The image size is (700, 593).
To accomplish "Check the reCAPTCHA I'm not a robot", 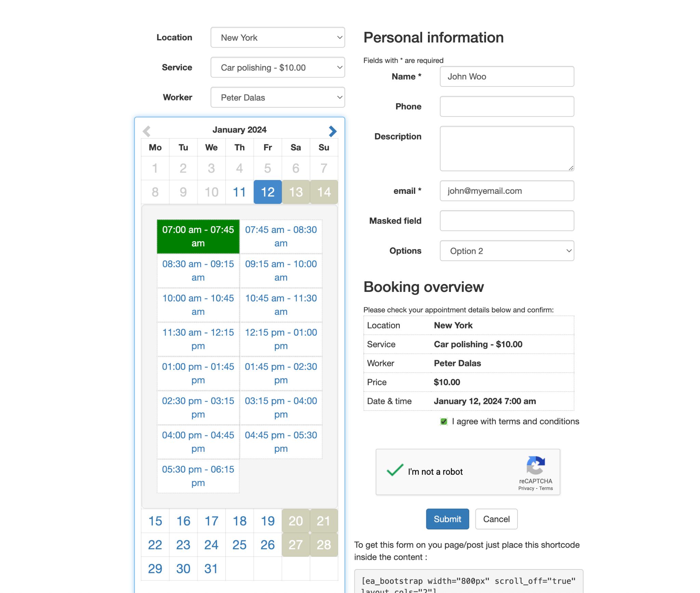I will point(394,471).
